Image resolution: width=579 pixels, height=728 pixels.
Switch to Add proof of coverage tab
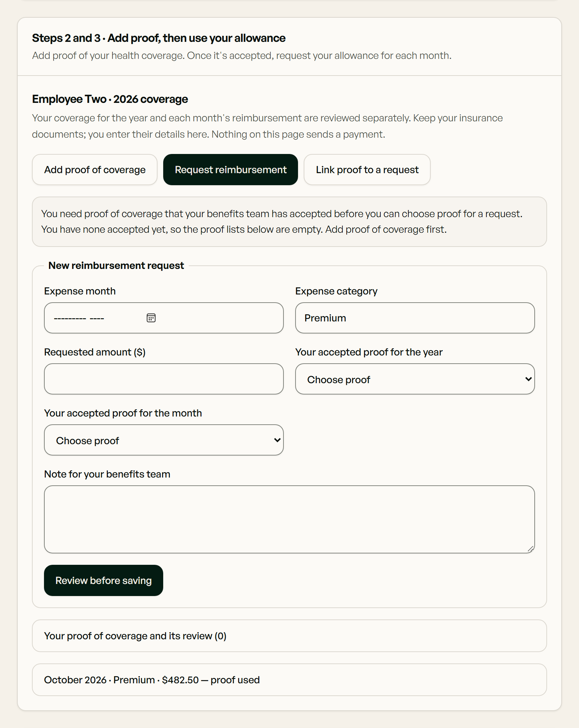pyautogui.click(x=95, y=170)
